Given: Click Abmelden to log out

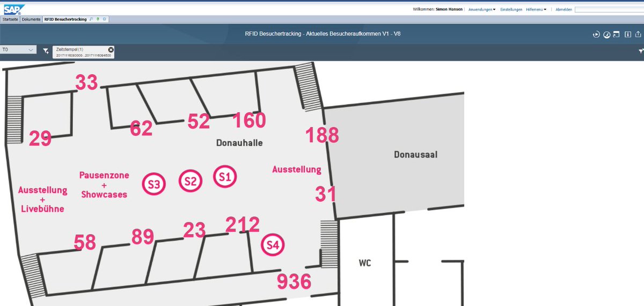Looking at the screenshot, I should [563, 10].
